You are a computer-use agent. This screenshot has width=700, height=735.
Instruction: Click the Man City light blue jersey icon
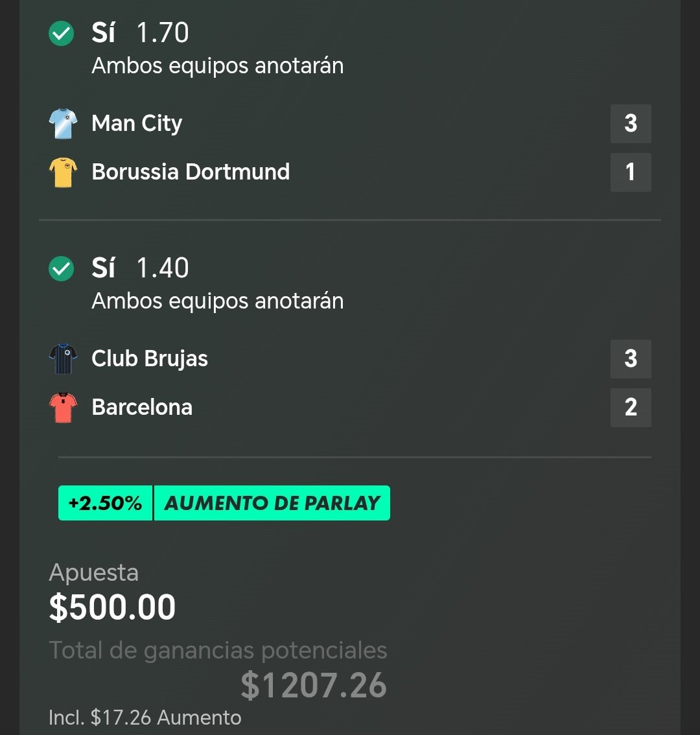click(x=63, y=124)
